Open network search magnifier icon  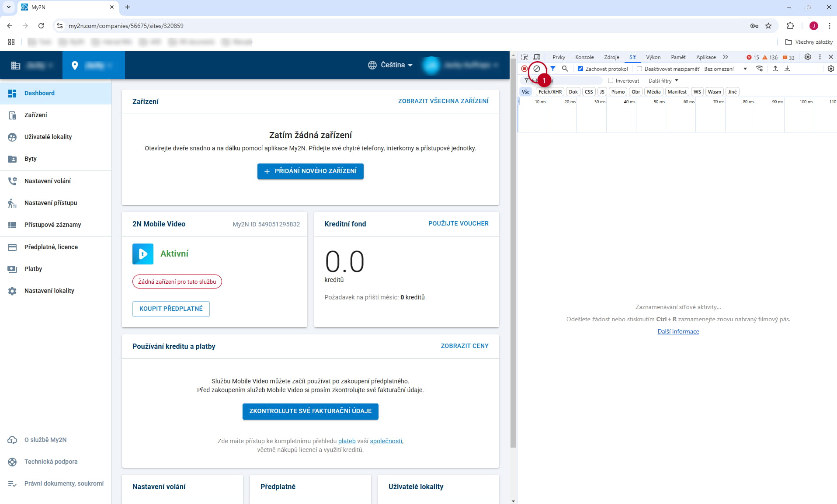(565, 69)
